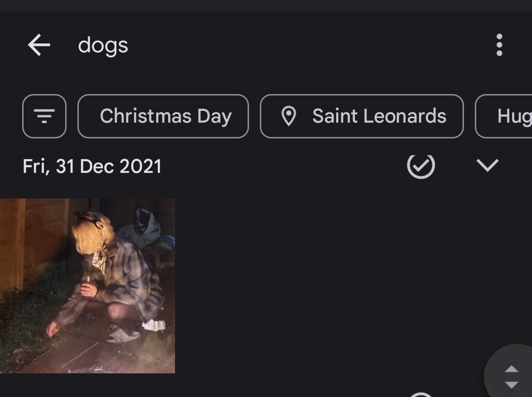
Task: Filter results by Christmas Day chip
Action: pos(163,116)
